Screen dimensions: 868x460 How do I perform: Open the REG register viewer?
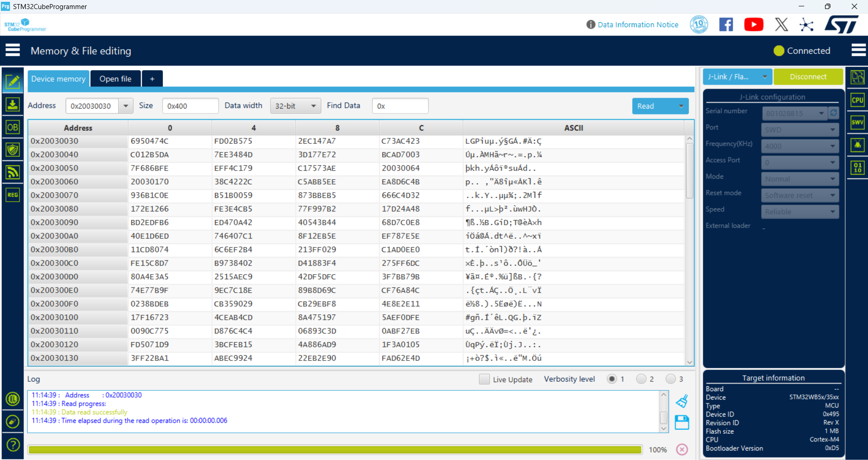pos(13,195)
